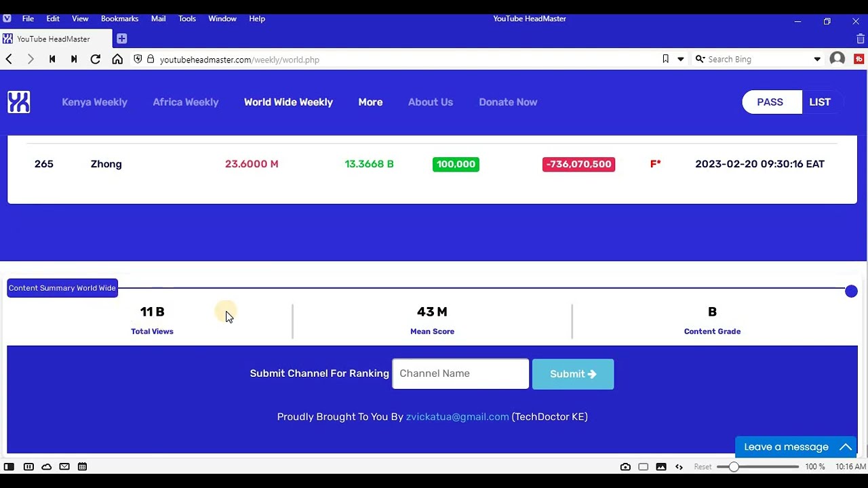Screen dimensions: 868x488
Task: Open the View menu
Action: coord(80,18)
